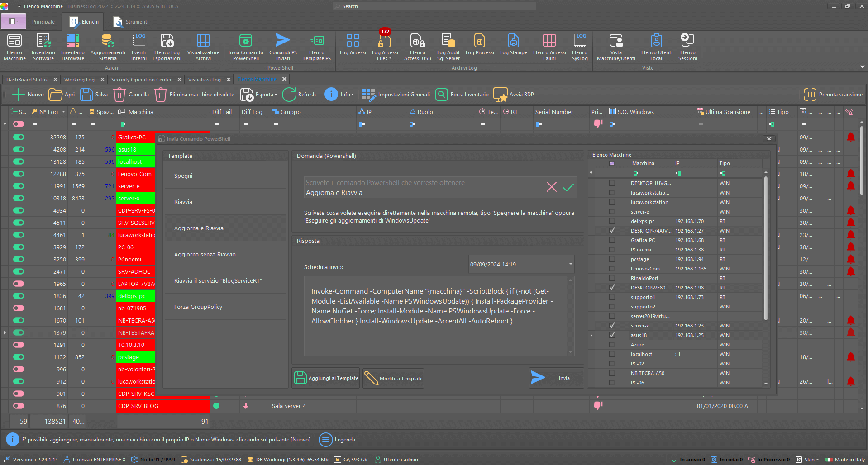Open Elenco Accessi Falliti icon
This screenshot has width=868, height=465.
pos(549,47)
